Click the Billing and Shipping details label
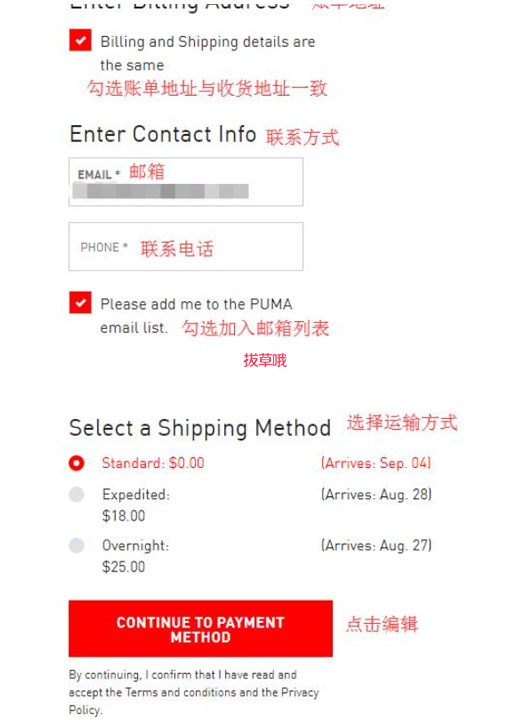Image resolution: width=530 pixels, height=720 pixels. 208,53
